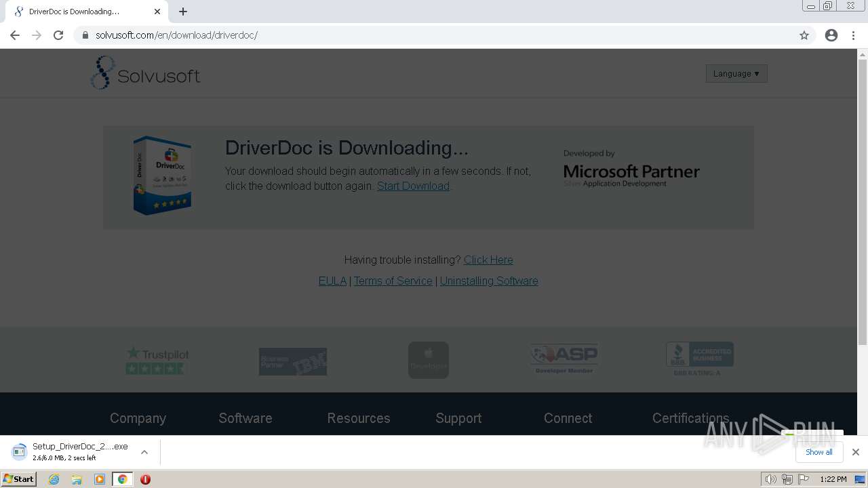Click the red stop-sign taskbar icon
868x488 pixels.
click(145, 479)
